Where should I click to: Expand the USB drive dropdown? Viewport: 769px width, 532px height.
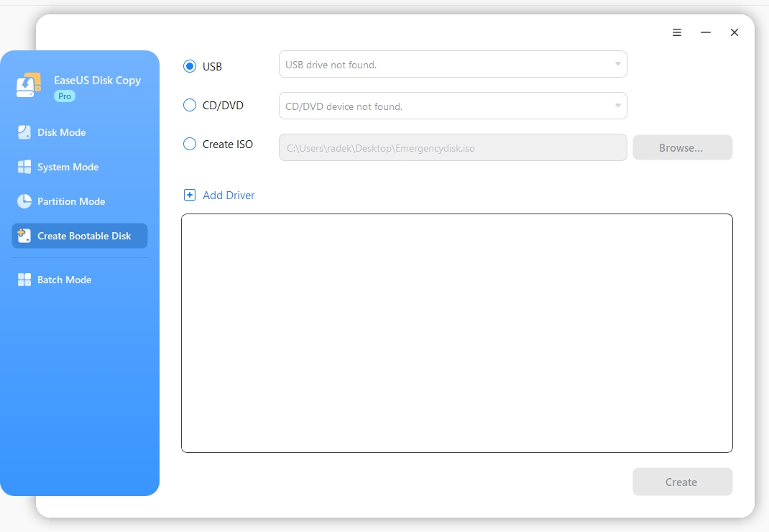click(453, 64)
